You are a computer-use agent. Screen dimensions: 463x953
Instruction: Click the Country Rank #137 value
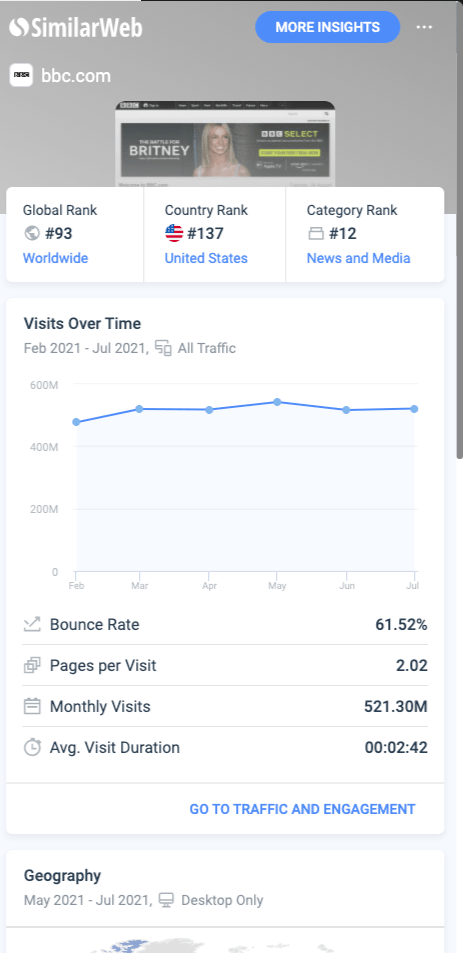205,233
